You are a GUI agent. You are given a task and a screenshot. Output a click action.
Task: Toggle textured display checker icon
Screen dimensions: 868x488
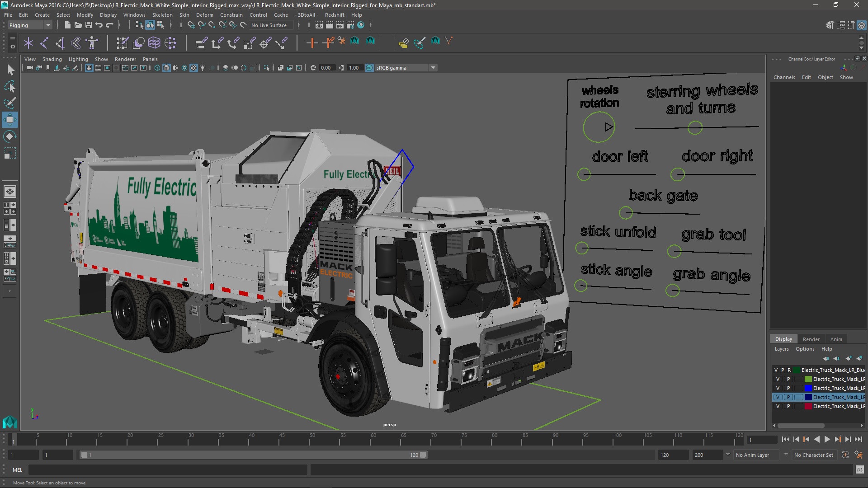[x=193, y=68]
